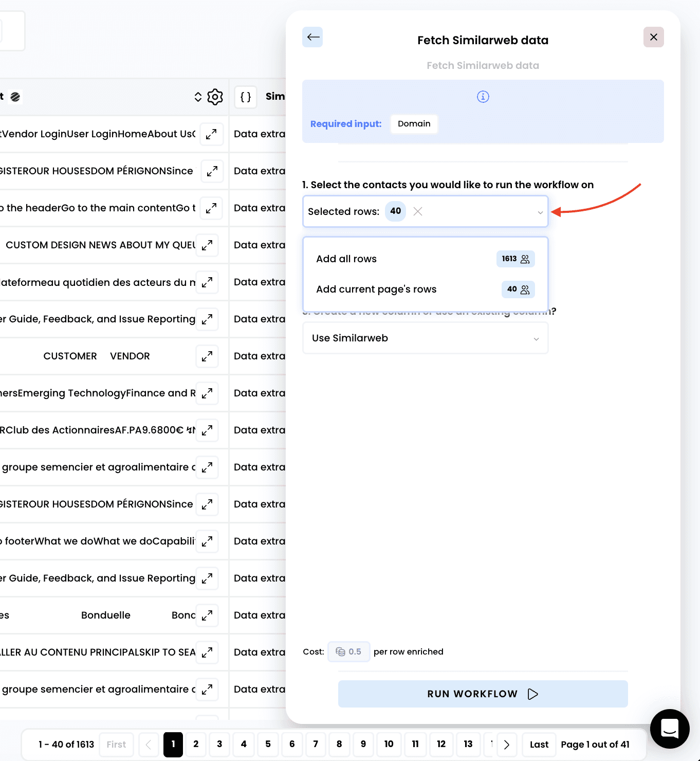
Task: Toggle column sort arrows
Action: coord(198,97)
